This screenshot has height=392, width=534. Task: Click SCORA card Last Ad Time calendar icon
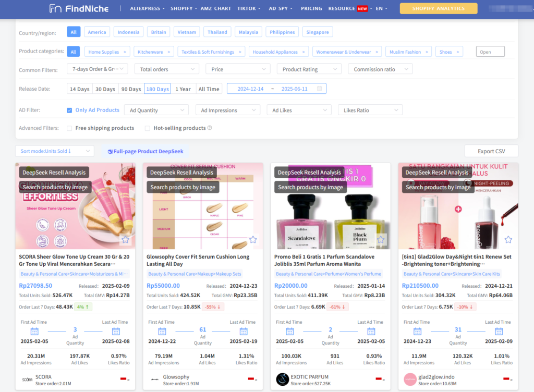[116, 331]
